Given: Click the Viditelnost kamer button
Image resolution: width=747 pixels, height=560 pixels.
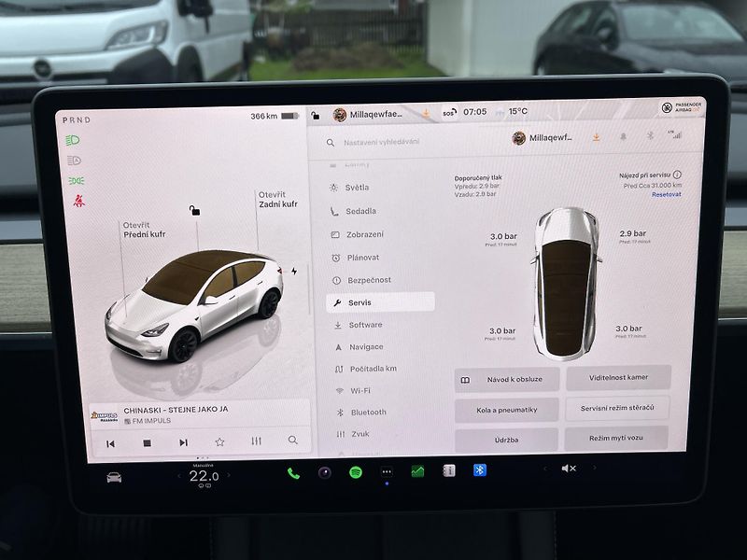Looking at the screenshot, I should pos(618,377).
